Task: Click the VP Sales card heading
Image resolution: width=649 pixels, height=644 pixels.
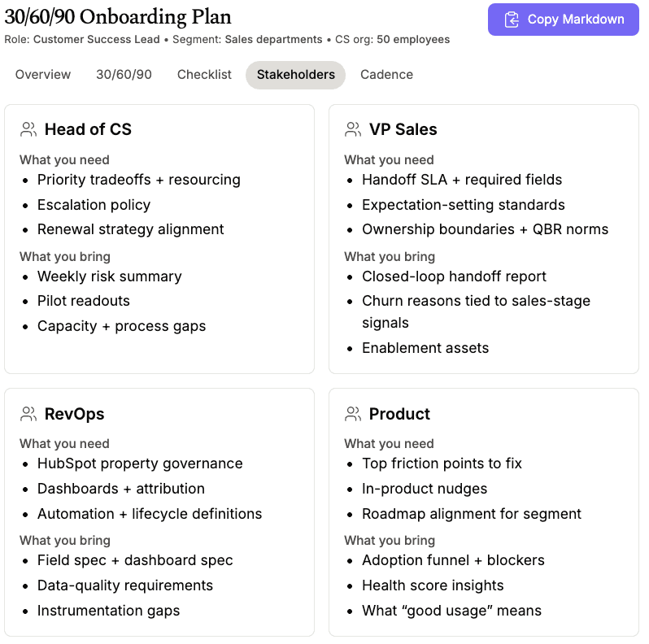Action: pyautogui.click(x=403, y=129)
